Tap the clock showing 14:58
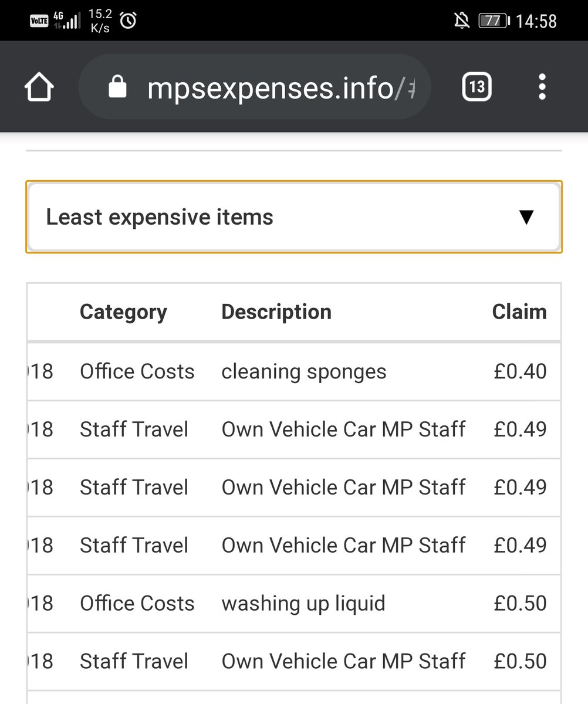This screenshot has height=704, width=588. tap(536, 22)
